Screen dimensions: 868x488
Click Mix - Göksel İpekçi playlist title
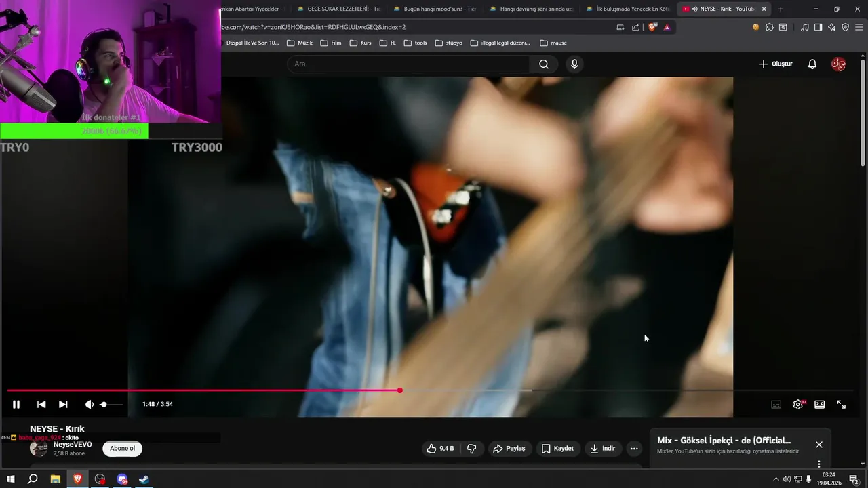(x=724, y=441)
